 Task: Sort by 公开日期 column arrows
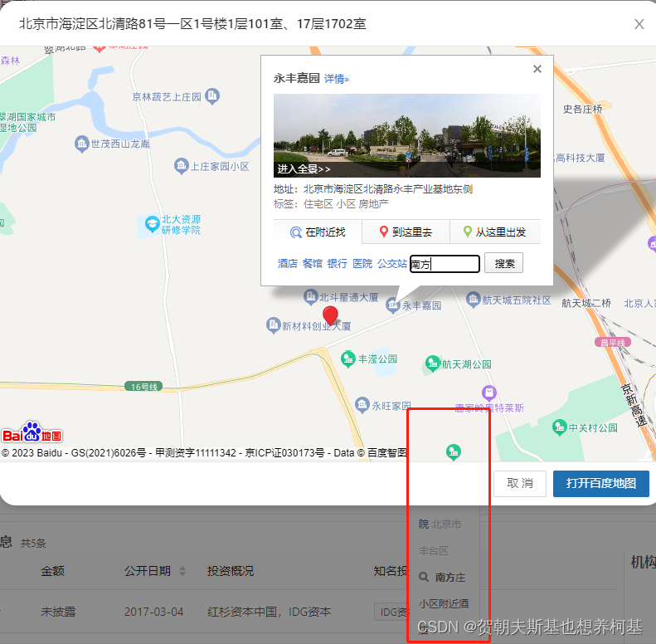pyautogui.click(x=182, y=571)
